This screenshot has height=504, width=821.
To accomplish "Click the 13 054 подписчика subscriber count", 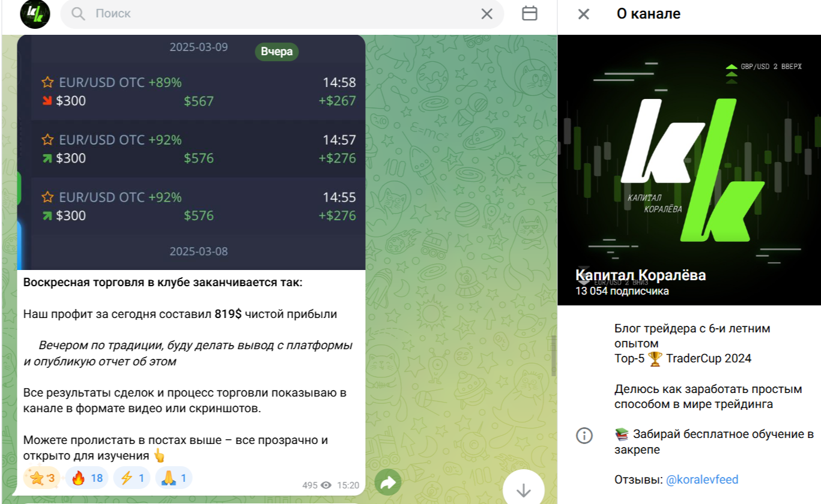I will [622, 291].
